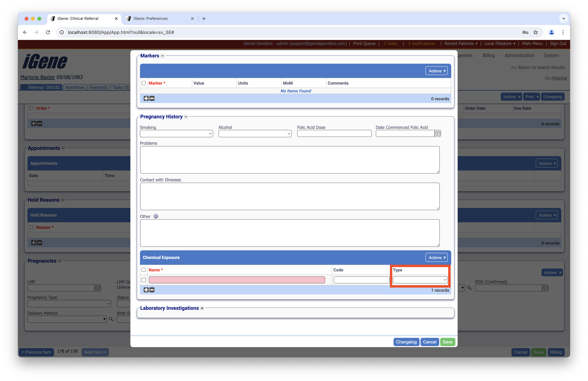Image resolution: width=588 pixels, height=381 pixels.
Task: Click add row icon in Chemical Exposure
Action: pyautogui.click(x=146, y=290)
